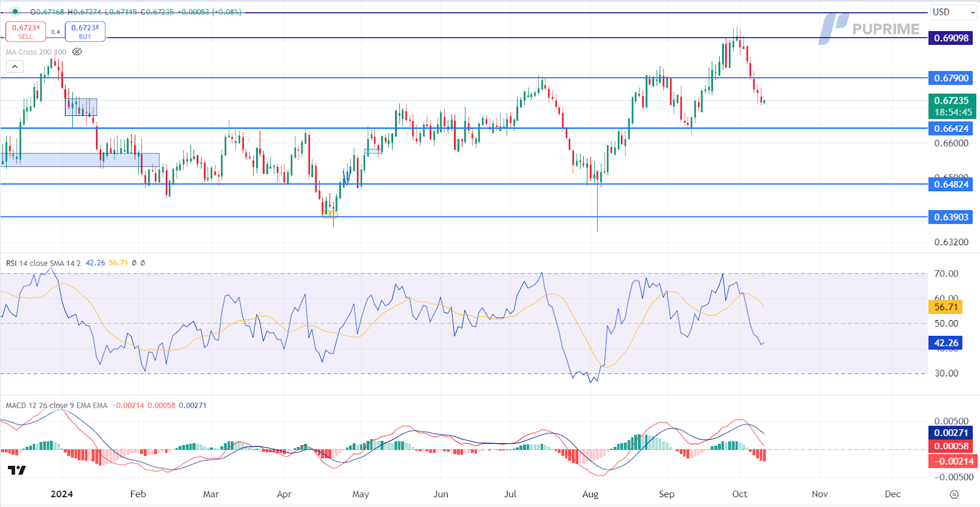The width and height of the screenshot is (980, 507).
Task: Click the 2024 label on time axis
Action: pos(62,494)
